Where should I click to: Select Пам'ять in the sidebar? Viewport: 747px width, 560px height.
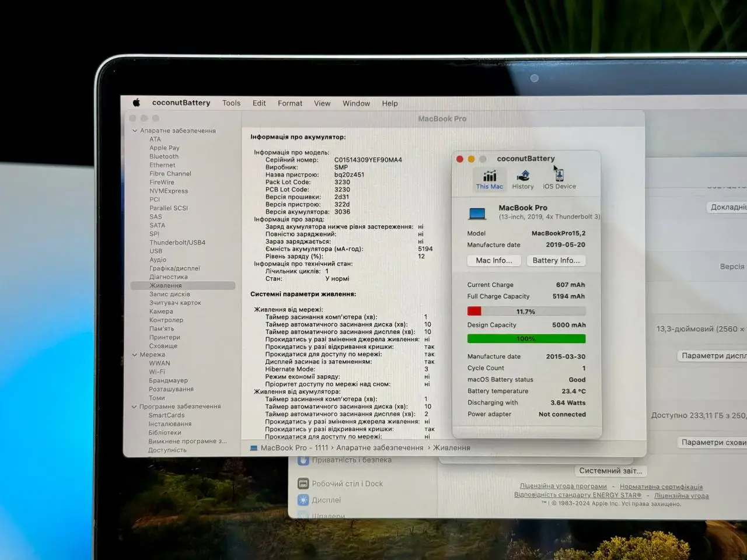pyautogui.click(x=162, y=328)
